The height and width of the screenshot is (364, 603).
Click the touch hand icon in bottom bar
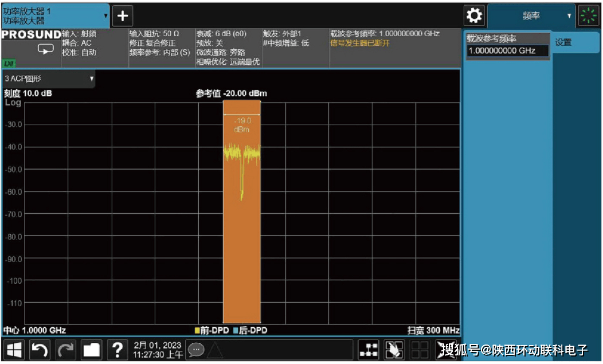(x=394, y=350)
